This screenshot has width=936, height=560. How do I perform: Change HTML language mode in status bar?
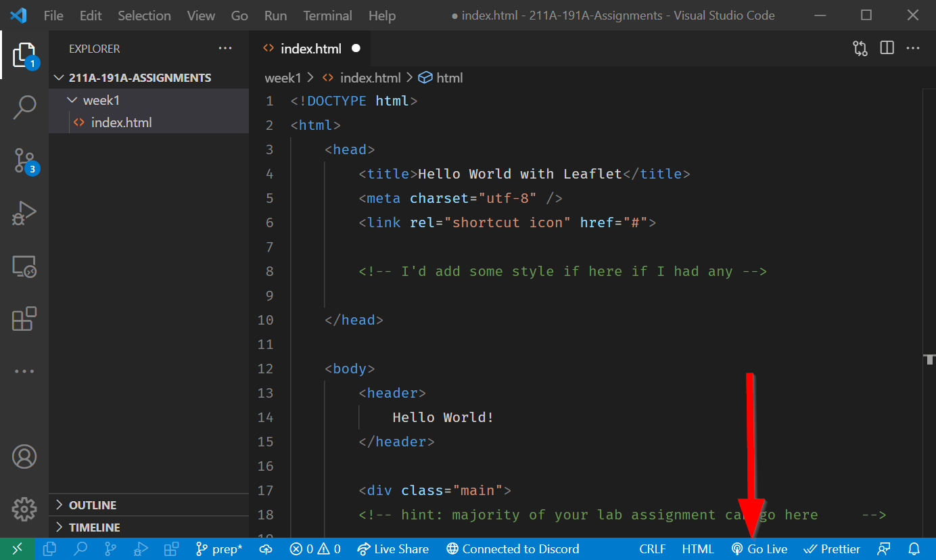(697, 549)
